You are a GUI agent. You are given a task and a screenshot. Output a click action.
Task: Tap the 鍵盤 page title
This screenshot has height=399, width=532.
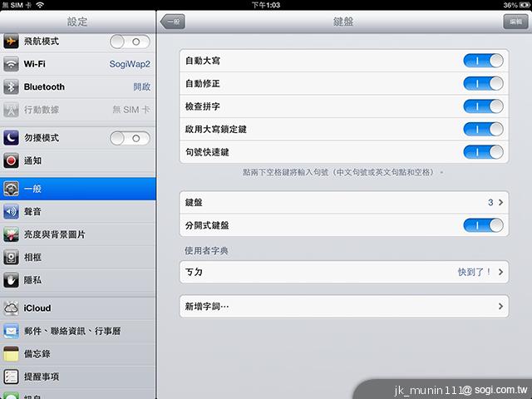click(x=343, y=22)
